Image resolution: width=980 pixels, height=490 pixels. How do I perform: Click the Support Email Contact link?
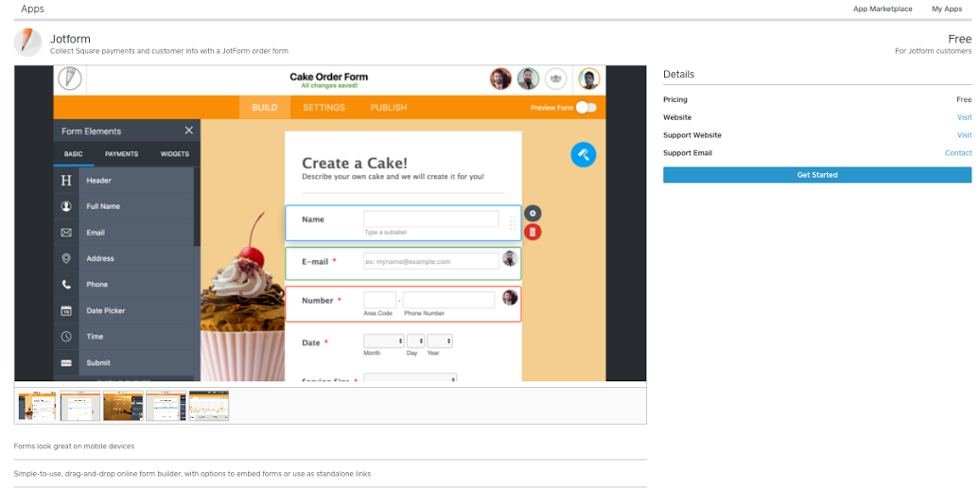pyautogui.click(x=958, y=153)
